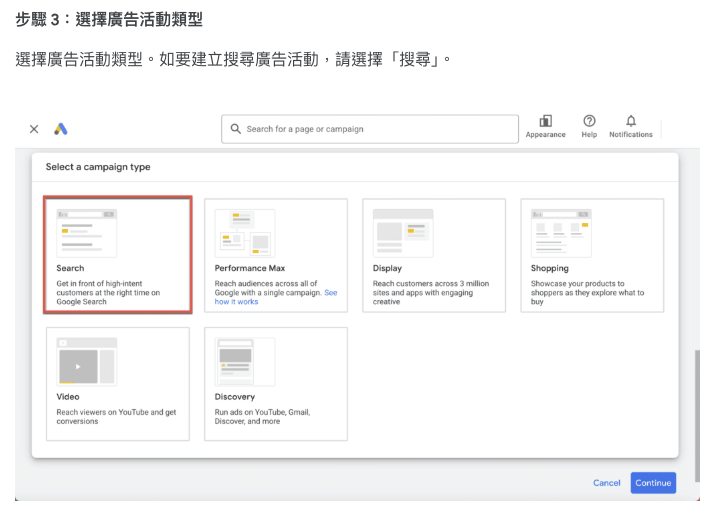This screenshot has height=515, width=718.
Task: Click the Display campaign illustration thumbnail
Action: [403, 233]
